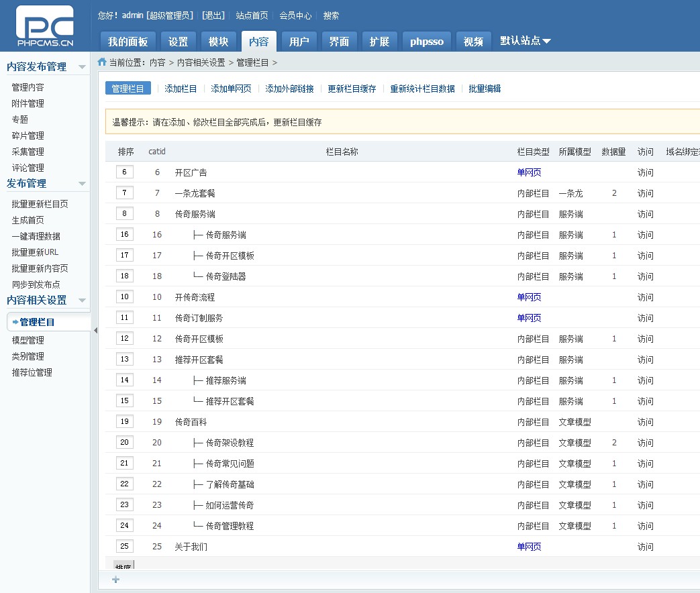Click 内容相关设置 in breadcrumb
Screen dimensions: 700x593
pos(201,62)
